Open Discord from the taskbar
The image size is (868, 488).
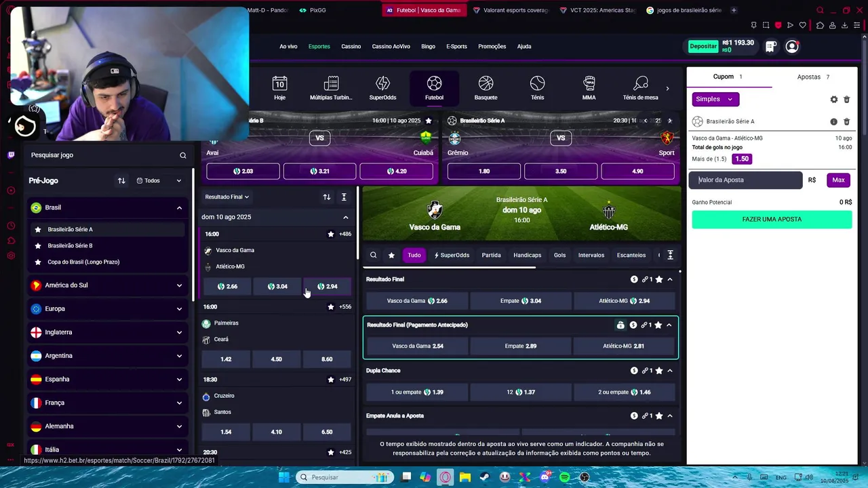pos(545,477)
